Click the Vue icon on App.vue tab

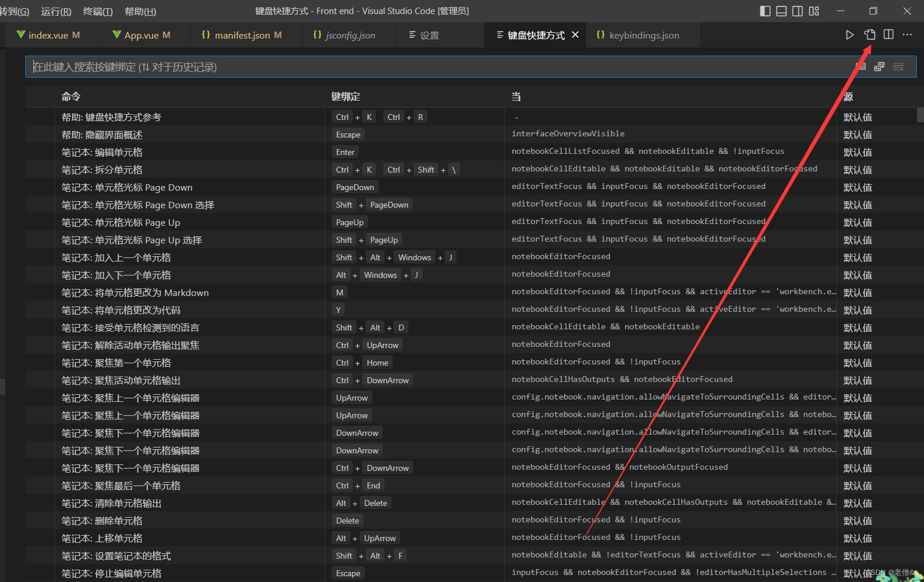[116, 35]
